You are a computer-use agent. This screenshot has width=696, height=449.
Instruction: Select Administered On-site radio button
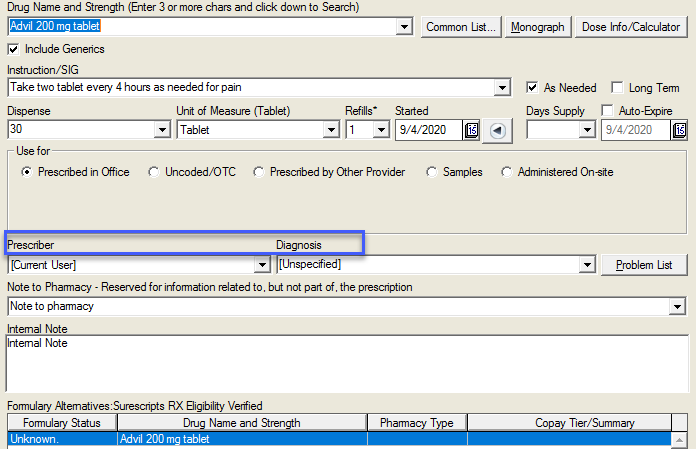pos(507,172)
